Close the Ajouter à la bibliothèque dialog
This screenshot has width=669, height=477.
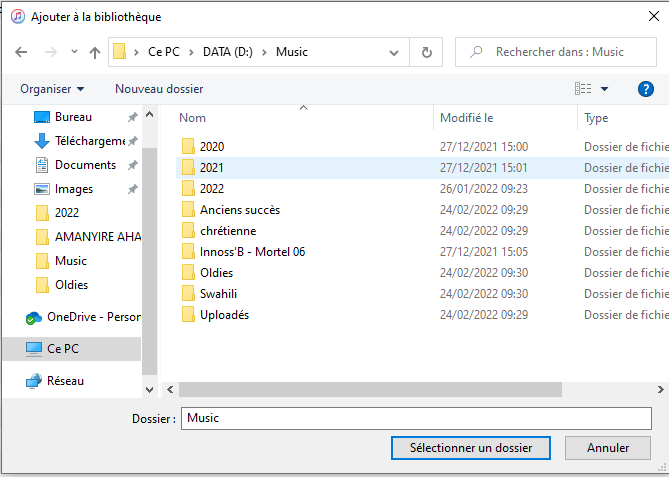coord(653,17)
